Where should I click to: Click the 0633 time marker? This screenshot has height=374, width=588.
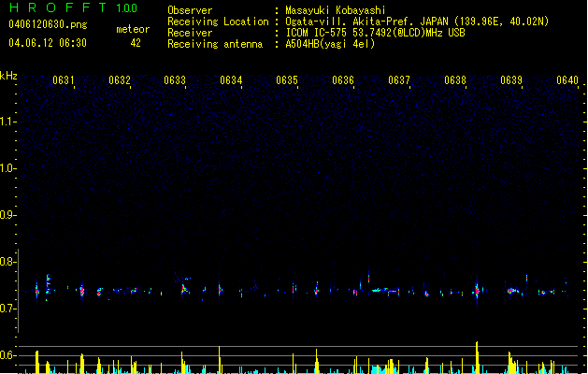point(175,80)
